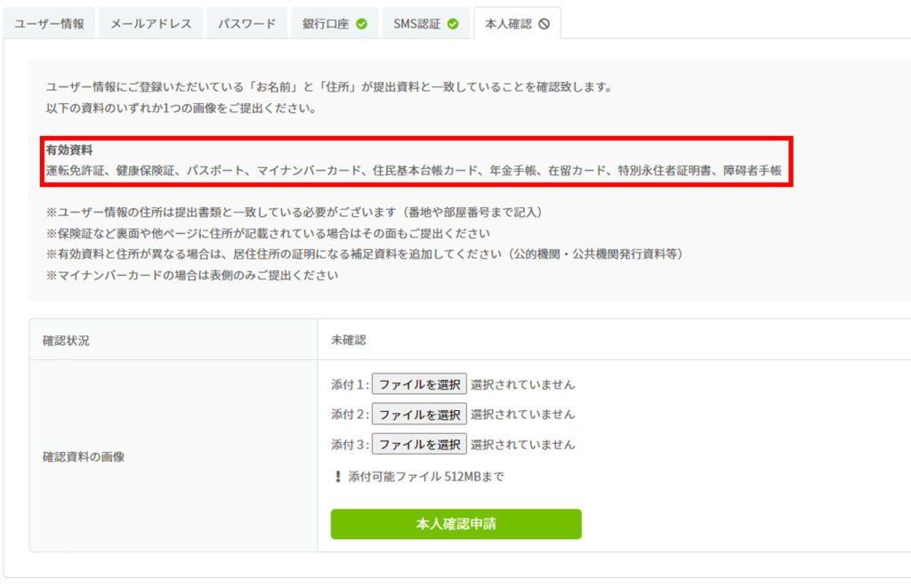Click green checkmark icon on SMS認証 tab
This screenshot has height=588, width=911.
click(453, 24)
